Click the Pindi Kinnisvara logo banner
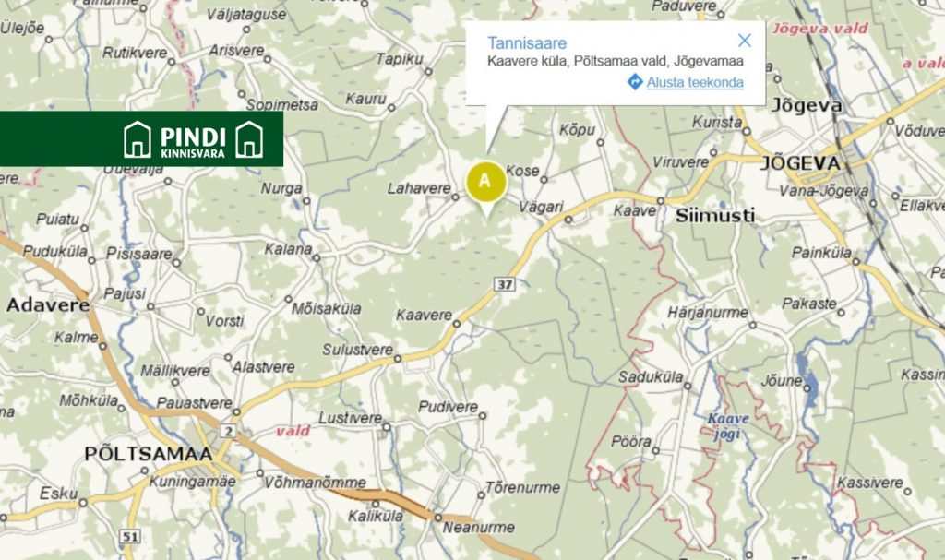The image size is (945, 560). [141, 138]
